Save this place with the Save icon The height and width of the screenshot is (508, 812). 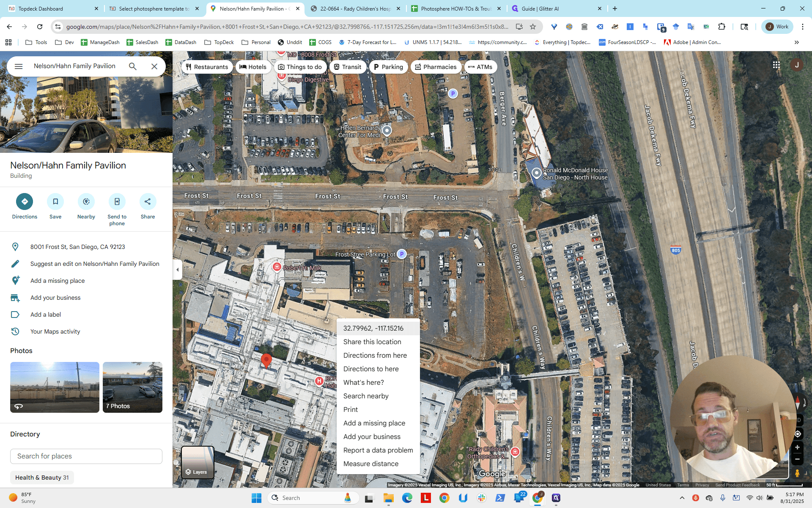click(x=55, y=202)
